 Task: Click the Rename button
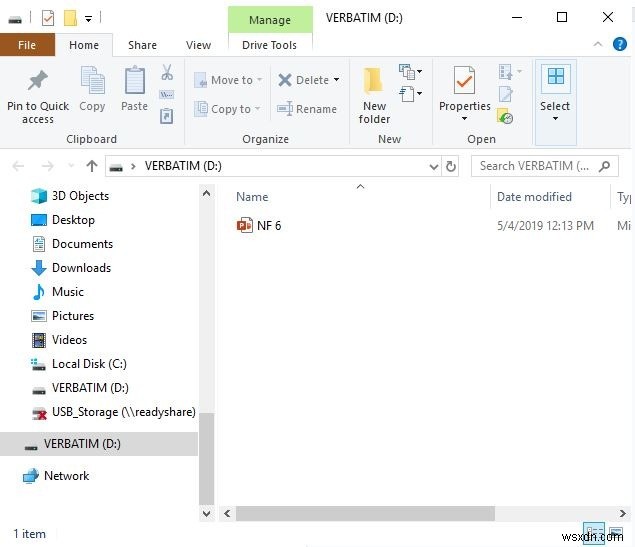click(x=307, y=109)
